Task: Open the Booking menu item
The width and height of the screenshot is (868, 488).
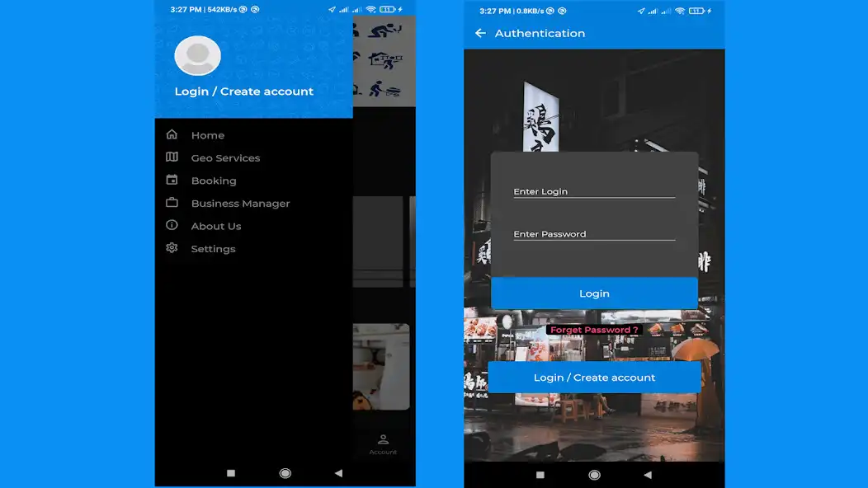Action: [214, 181]
